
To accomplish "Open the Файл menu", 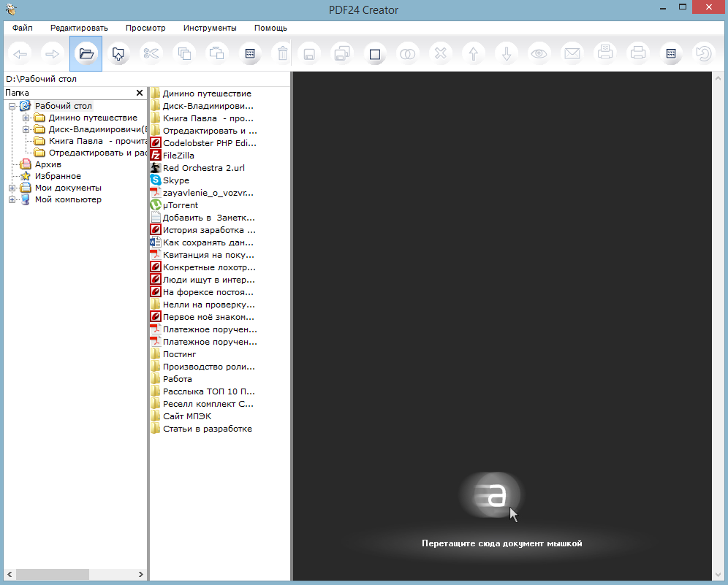I will coord(22,28).
